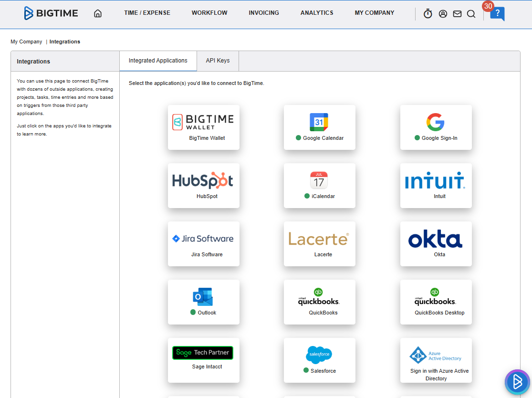Open the Intuit integration card
This screenshot has width=532, height=398.
(436, 186)
